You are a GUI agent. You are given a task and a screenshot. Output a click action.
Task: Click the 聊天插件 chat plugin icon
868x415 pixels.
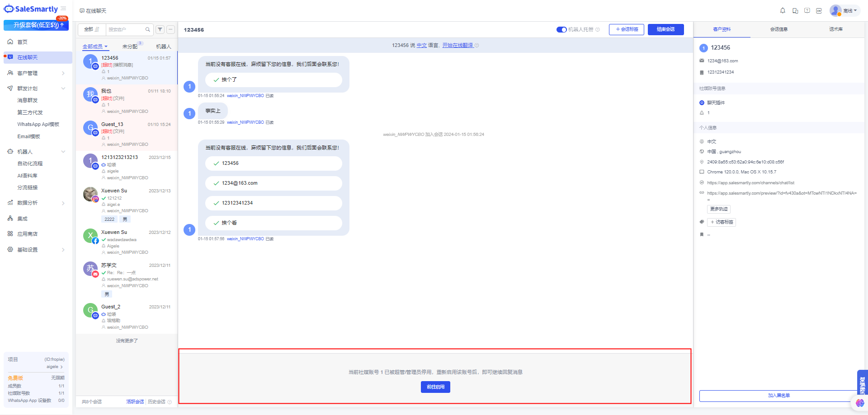click(x=702, y=103)
